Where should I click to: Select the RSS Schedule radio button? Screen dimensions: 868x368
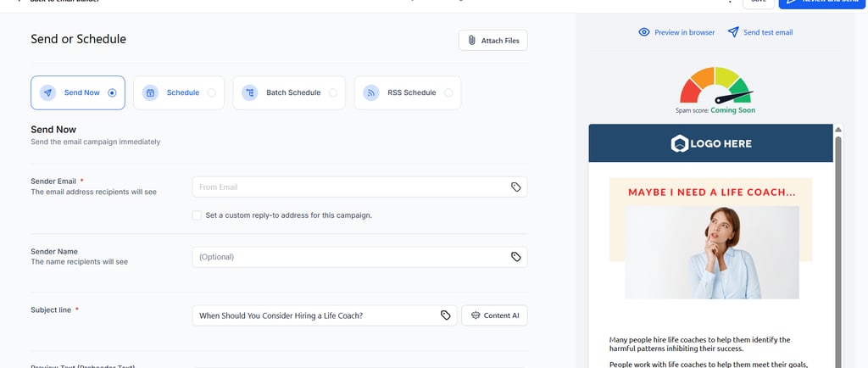(448, 93)
